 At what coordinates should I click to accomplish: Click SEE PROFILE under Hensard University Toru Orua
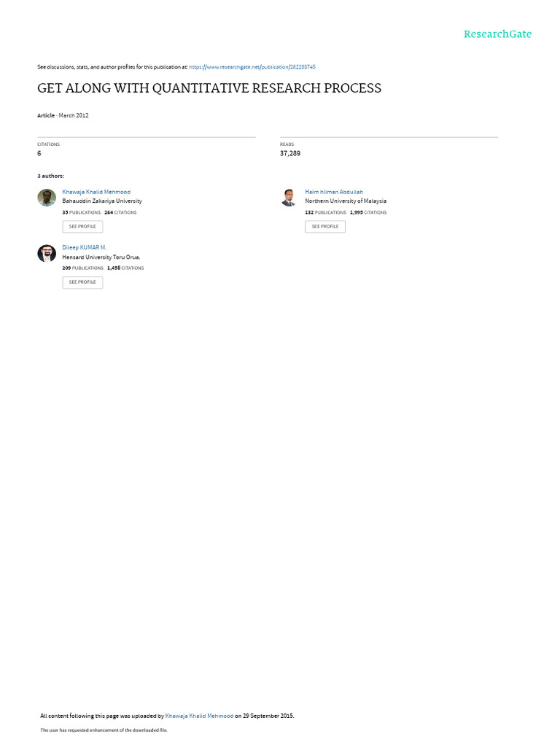coord(82,282)
